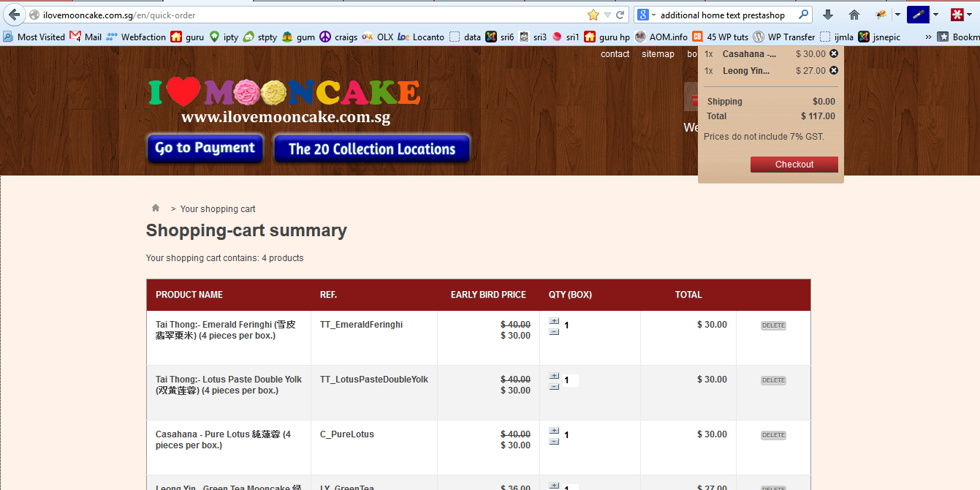This screenshot has height=490, width=980.
Task: Click the Firebug bug extension icon
Action: pos(881,15)
